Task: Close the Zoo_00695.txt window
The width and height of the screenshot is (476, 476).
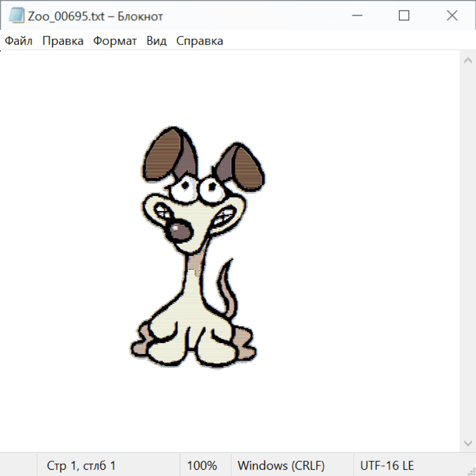Action: pyautogui.click(x=452, y=16)
